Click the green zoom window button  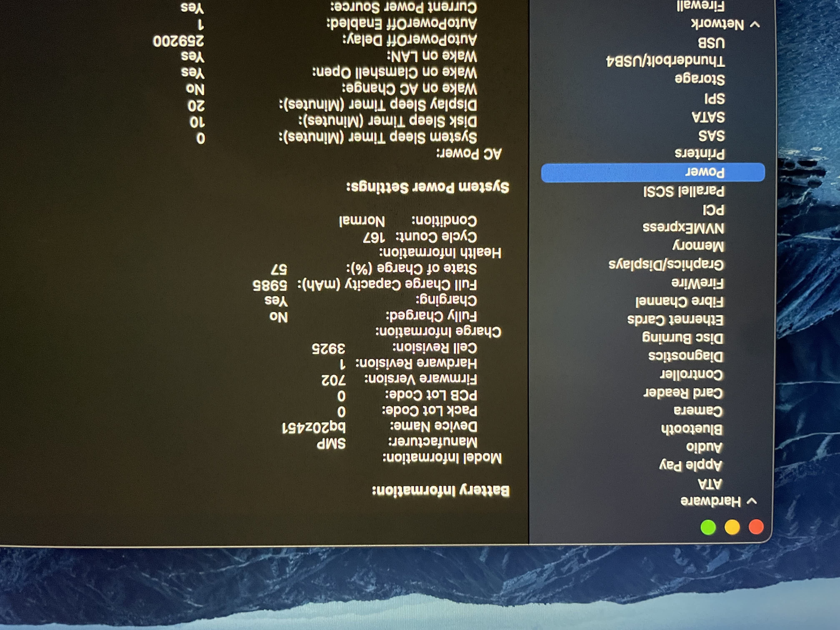tap(708, 527)
